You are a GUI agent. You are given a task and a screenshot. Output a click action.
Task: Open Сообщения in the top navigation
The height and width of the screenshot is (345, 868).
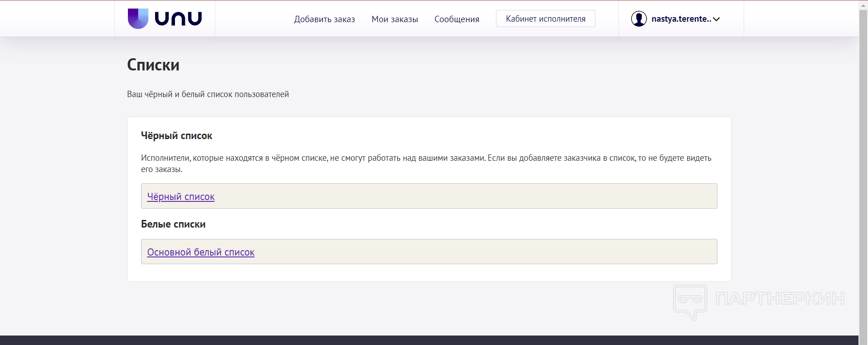click(457, 19)
